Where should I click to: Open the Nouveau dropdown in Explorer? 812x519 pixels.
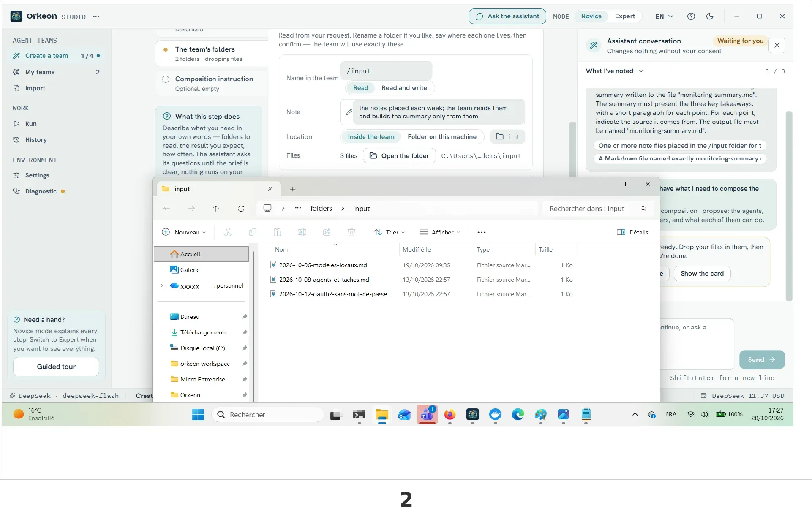(x=184, y=232)
